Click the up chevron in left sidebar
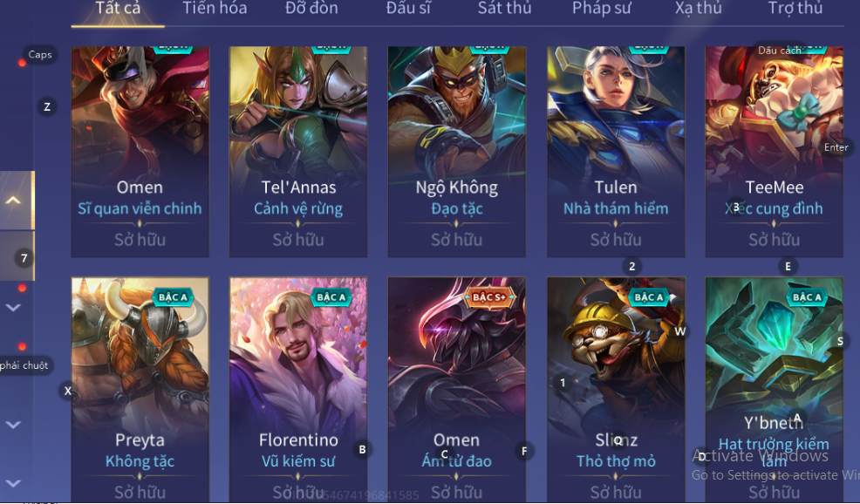This screenshot has height=504, width=860. tap(13, 201)
